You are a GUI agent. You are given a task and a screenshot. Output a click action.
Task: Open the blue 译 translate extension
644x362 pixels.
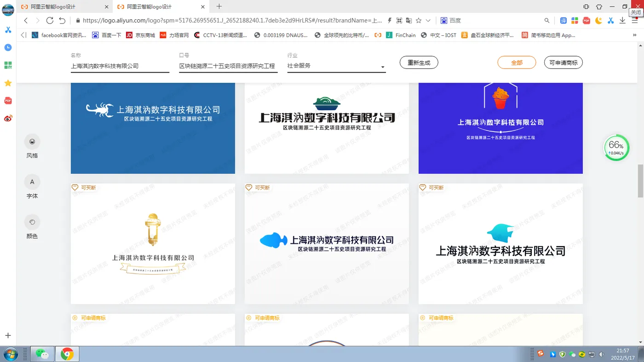pyautogui.click(x=563, y=21)
